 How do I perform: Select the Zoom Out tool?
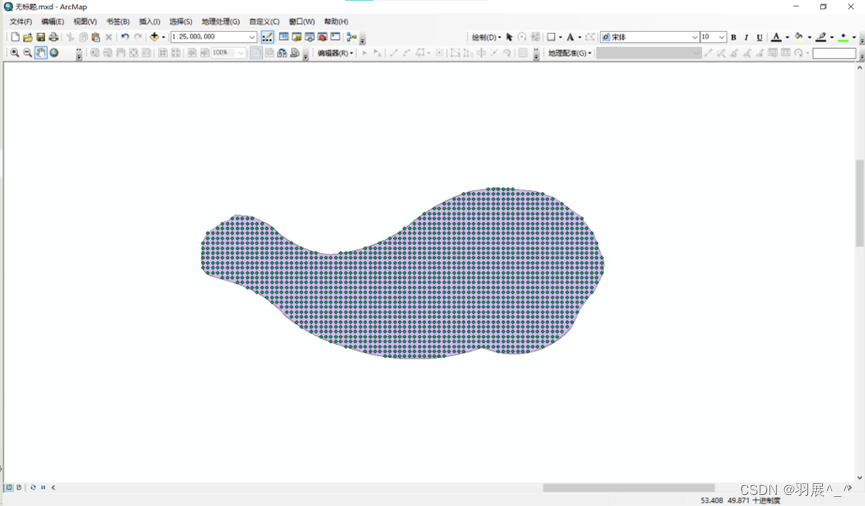28,53
